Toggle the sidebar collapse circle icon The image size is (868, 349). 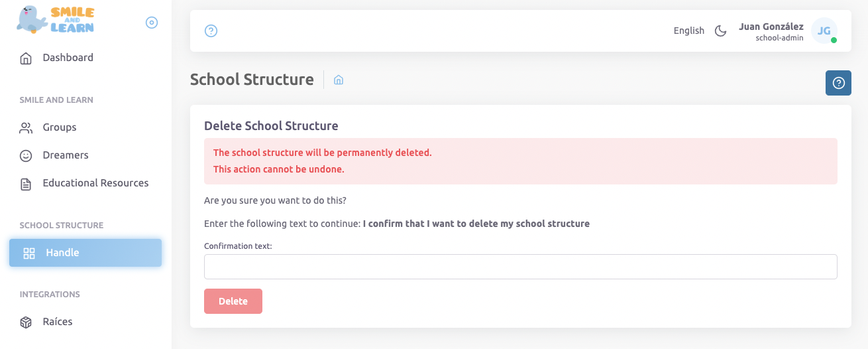(152, 23)
